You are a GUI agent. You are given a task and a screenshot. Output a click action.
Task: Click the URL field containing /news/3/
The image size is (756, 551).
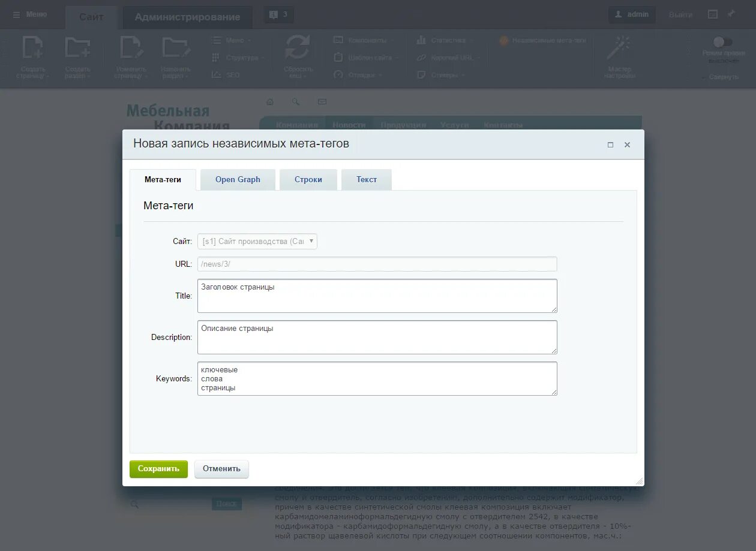tap(377, 264)
